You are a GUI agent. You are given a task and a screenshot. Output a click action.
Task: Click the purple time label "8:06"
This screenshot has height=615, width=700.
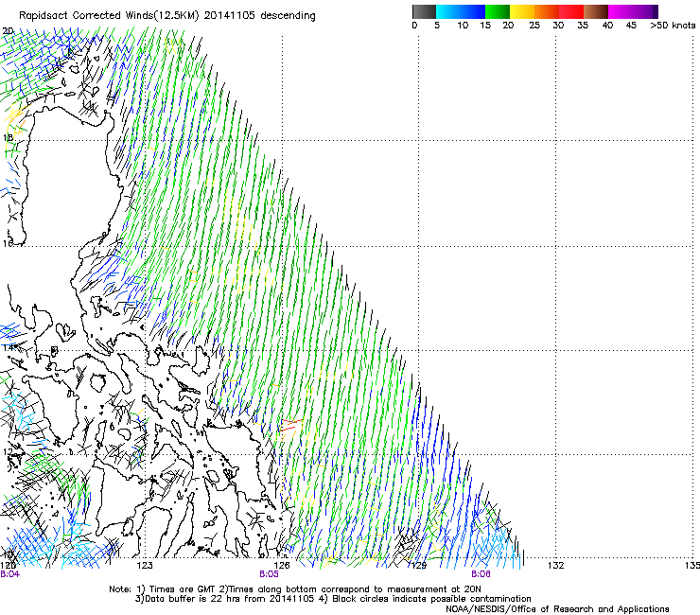point(481,574)
